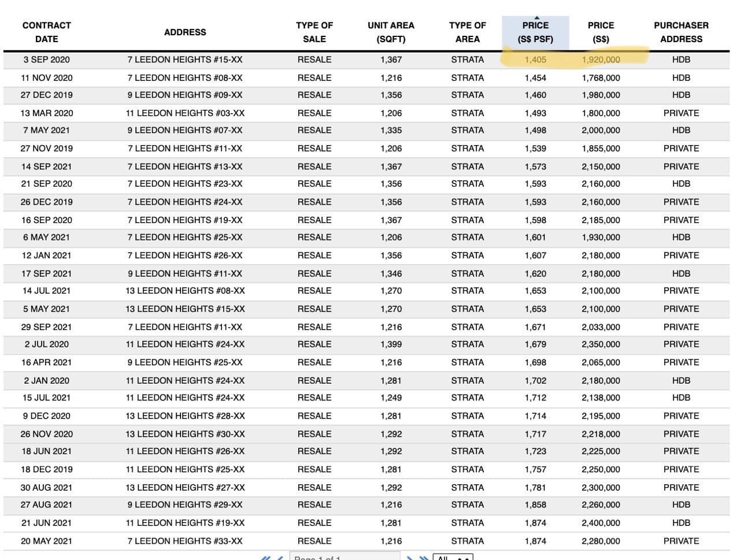Image resolution: width=740 pixels, height=560 pixels.
Task: Sort by Type of Area header
Action: pos(467,32)
